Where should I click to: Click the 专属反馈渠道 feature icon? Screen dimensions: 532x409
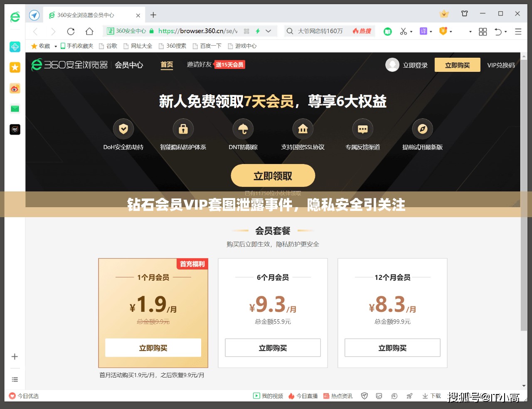[363, 129]
